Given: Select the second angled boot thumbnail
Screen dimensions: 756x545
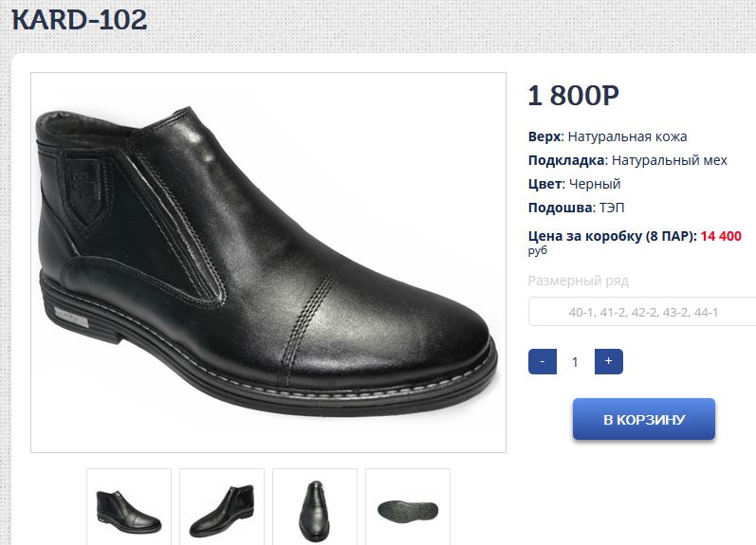Looking at the screenshot, I should [222, 507].
